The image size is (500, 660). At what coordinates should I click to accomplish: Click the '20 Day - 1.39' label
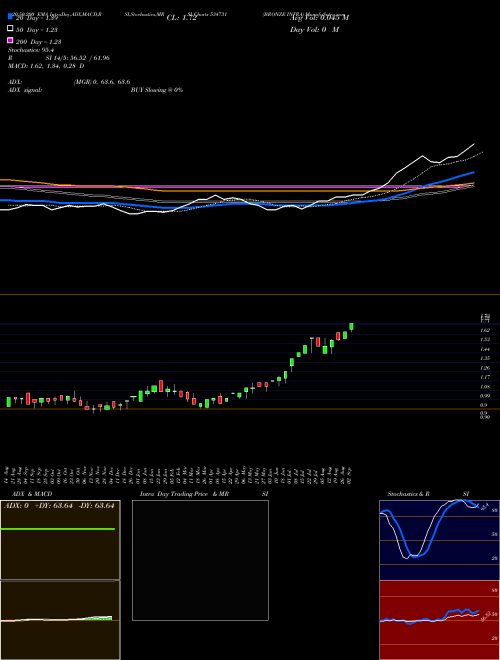click(37, 18)
